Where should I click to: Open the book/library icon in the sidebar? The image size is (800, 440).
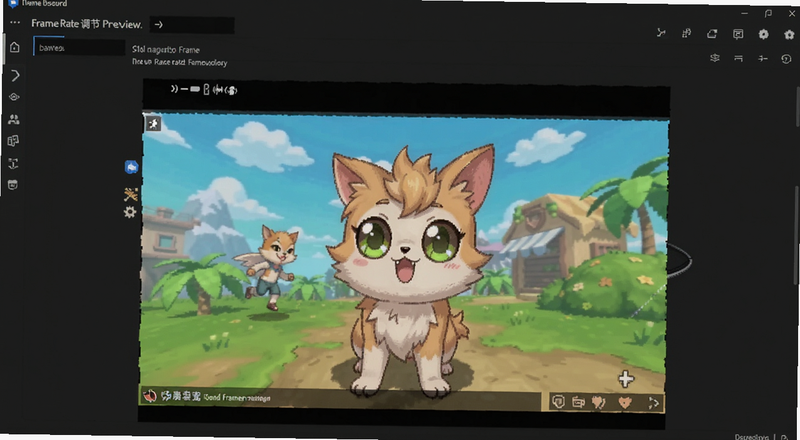13,141
